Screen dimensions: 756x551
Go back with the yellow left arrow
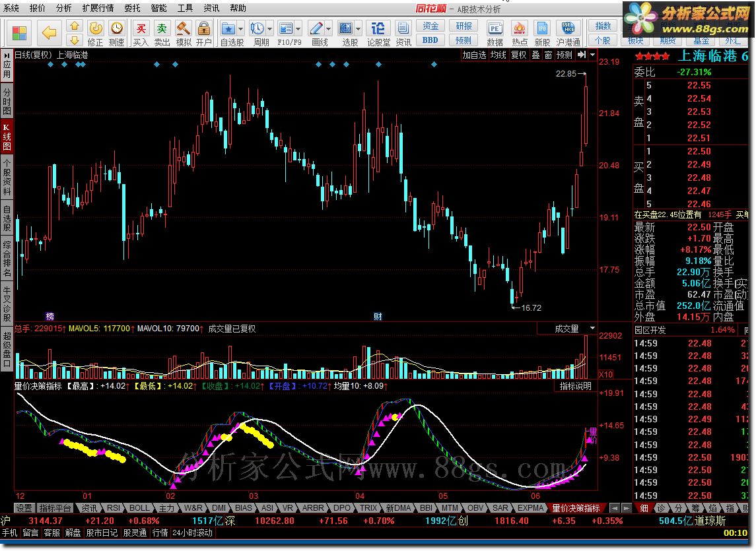(x=49, y=33)
